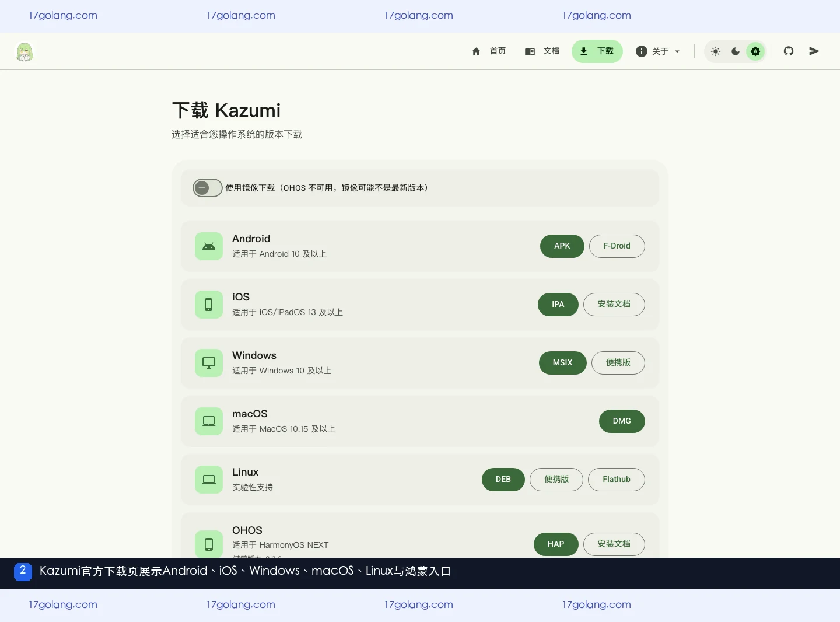Image resolution: width=840 pixels, height=622 pixels.
Task: Click the 选择适合您操作系统的版本下载 subtitle
Action: tap(237, 135)
